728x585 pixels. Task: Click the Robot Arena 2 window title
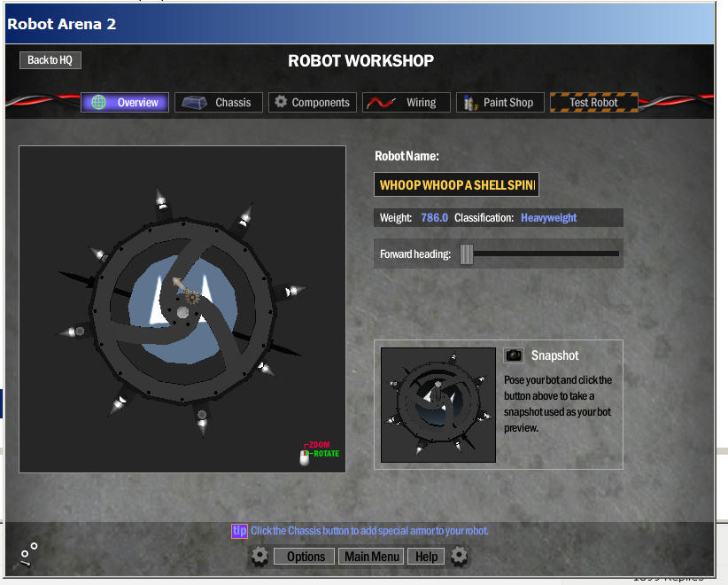tap(62, 24)
